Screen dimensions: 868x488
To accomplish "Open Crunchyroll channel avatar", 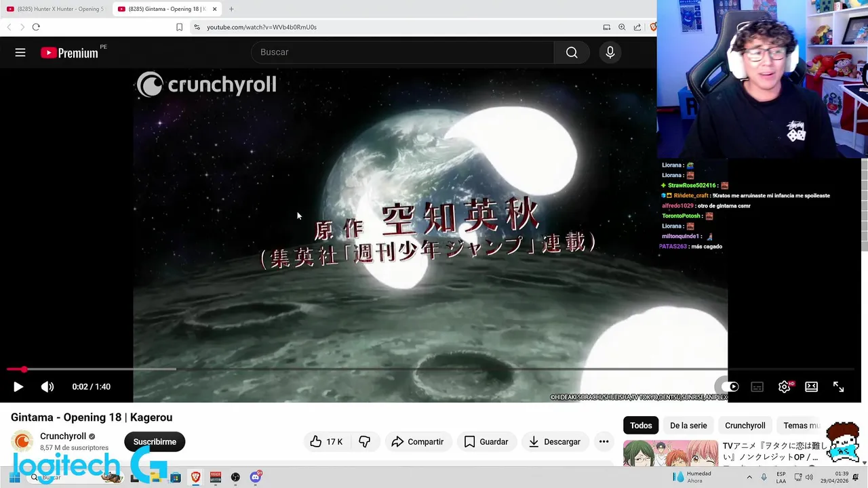I will [22, 442].
